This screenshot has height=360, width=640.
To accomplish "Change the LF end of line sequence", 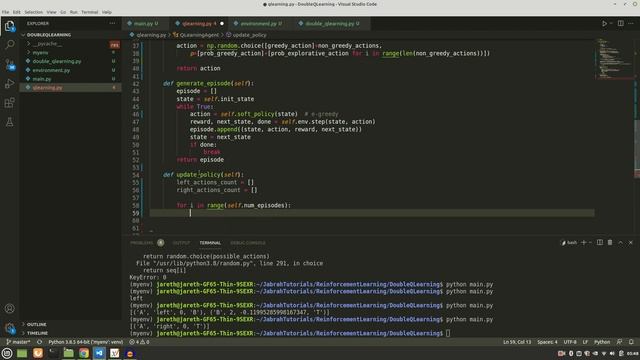I will click(585, 342).
